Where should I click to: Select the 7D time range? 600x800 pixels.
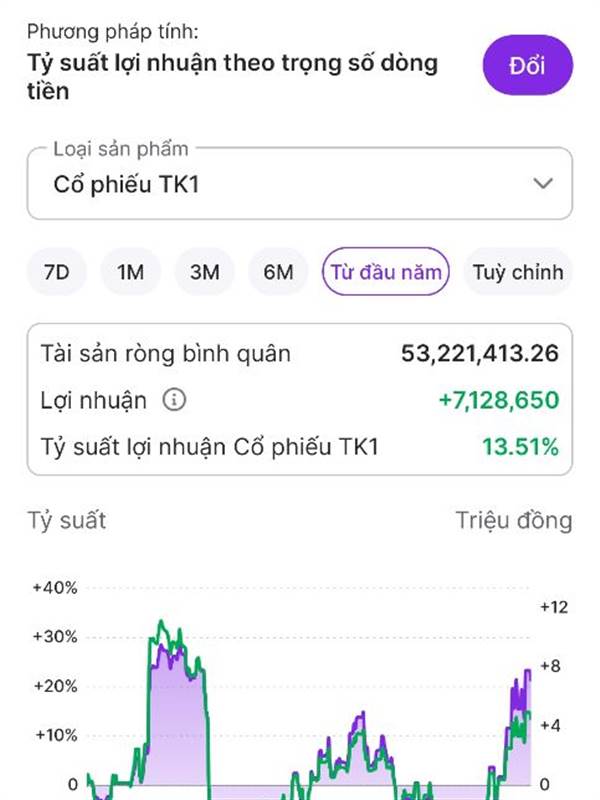coord(57,271)
